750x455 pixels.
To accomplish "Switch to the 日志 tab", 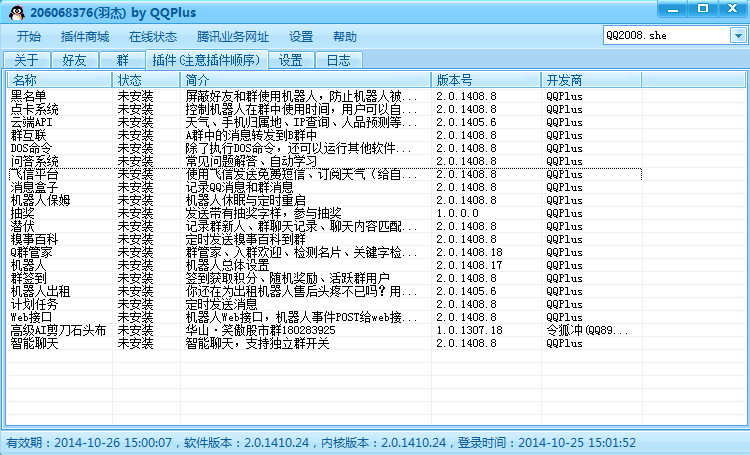I will (339, 60).
